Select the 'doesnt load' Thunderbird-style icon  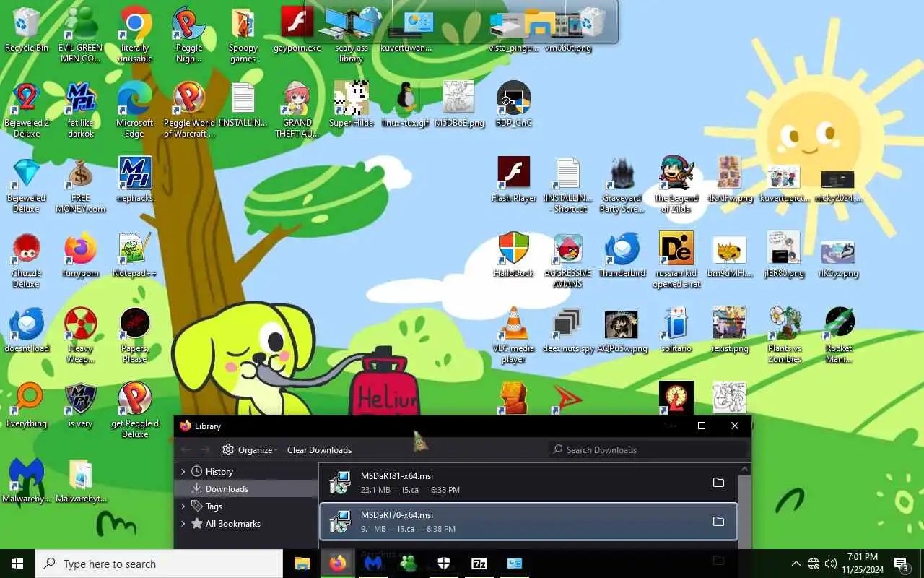click(x=27, y=329)
